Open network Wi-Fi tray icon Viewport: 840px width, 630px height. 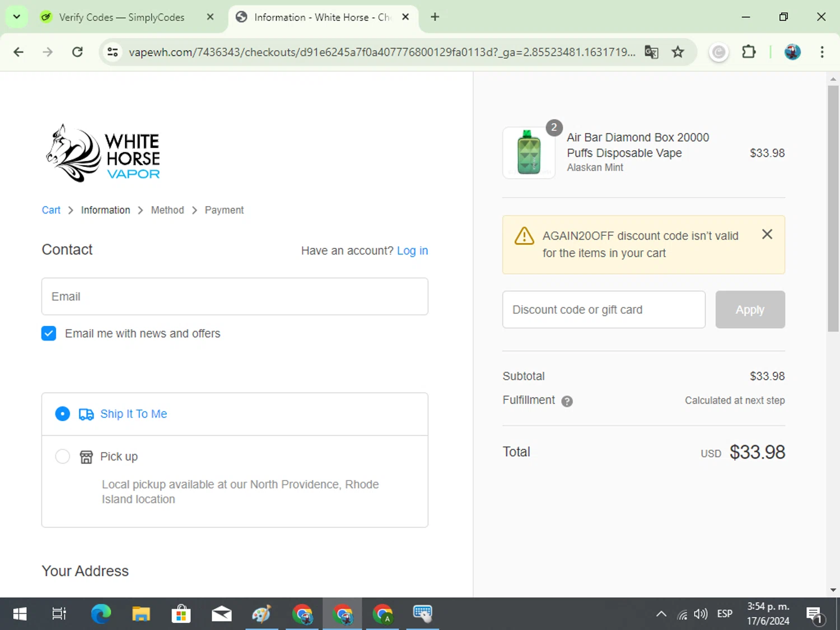[x=682, y=614]
